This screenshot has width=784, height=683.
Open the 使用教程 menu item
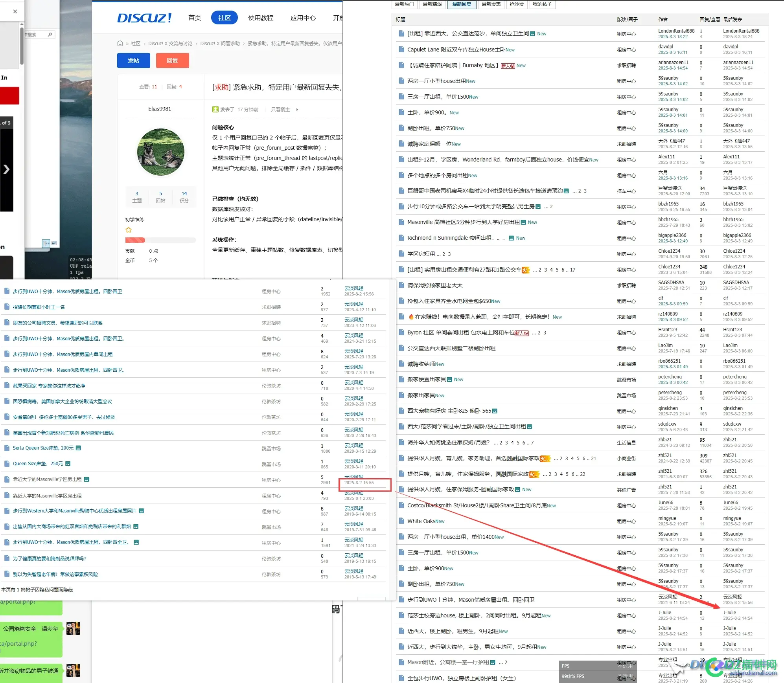pyautogui.click(x=260, y=18)
